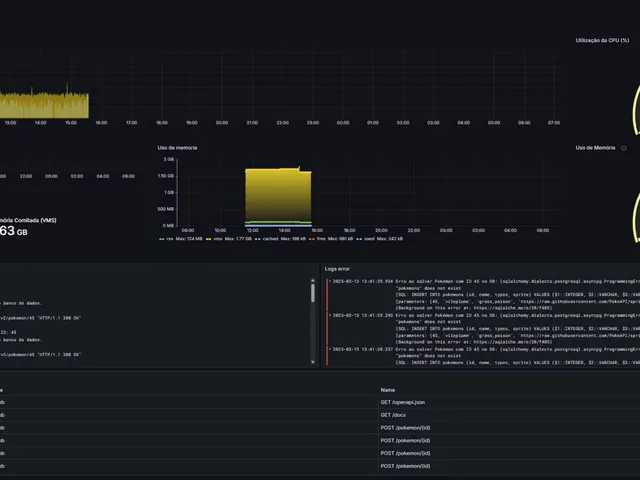The image size is (640, 480).
Task: Click the scrollbar thumb in the left logs panel
Action: [x=313, y=293]
